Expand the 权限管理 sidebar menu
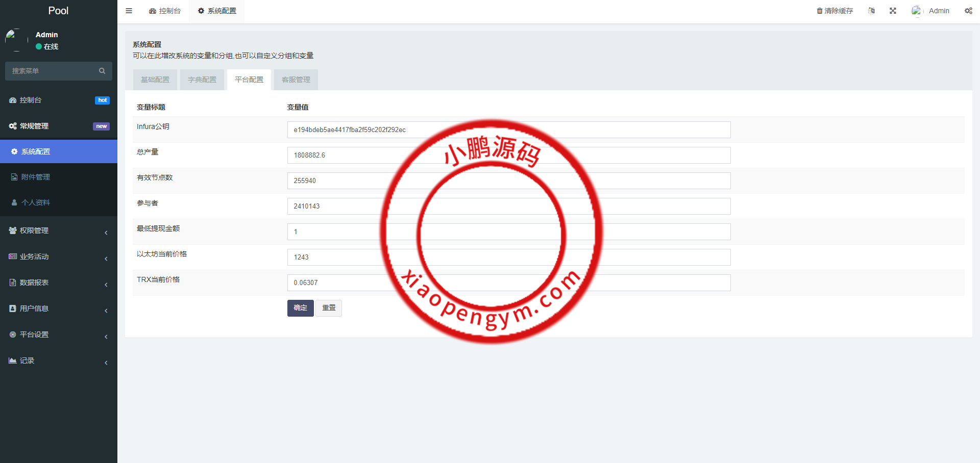 click(x=59, y=230)
